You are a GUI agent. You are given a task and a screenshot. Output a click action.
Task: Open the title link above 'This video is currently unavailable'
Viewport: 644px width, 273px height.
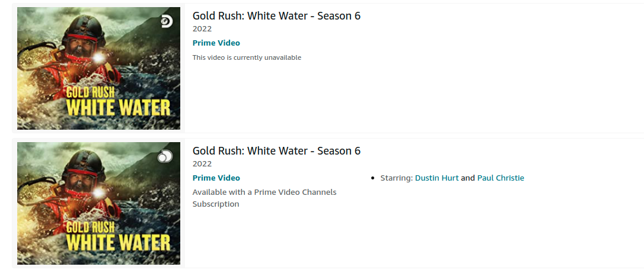276,16
